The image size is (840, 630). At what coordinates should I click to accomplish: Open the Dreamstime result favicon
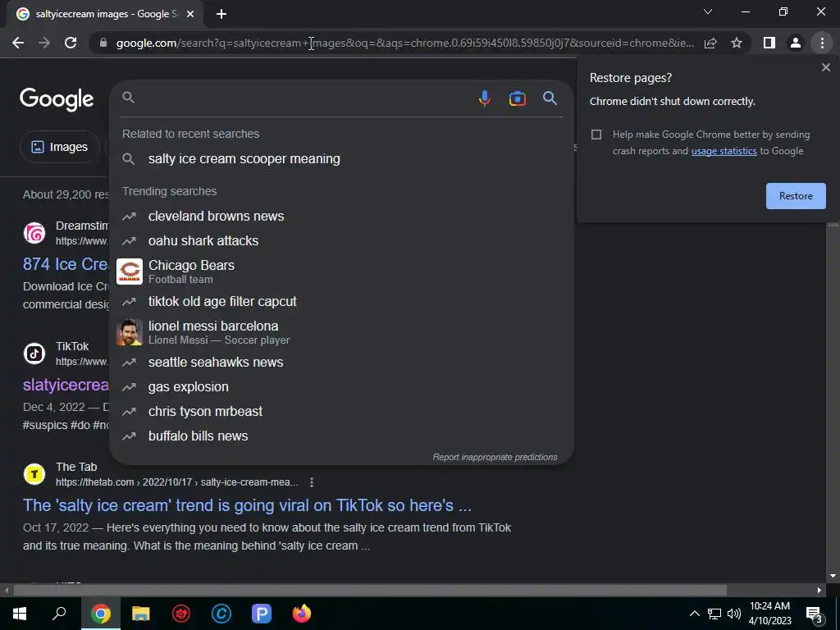click(x=34, y=233)
